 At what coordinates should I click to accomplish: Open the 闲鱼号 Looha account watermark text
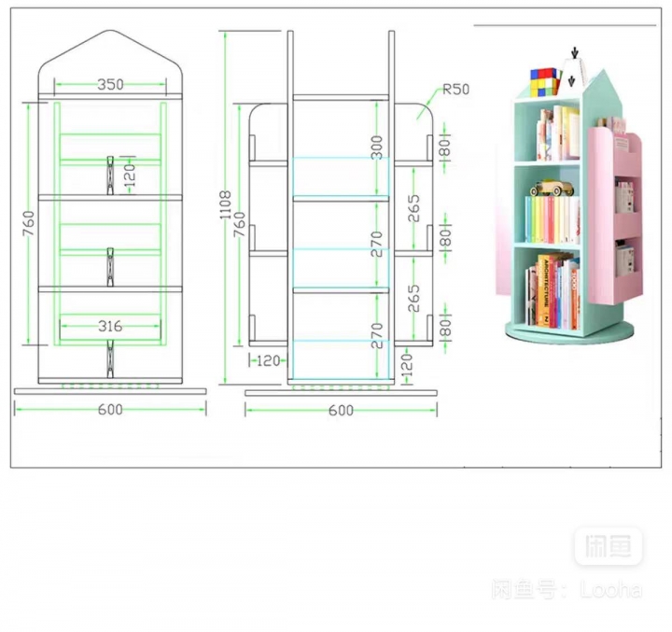(x=567, y=589)
